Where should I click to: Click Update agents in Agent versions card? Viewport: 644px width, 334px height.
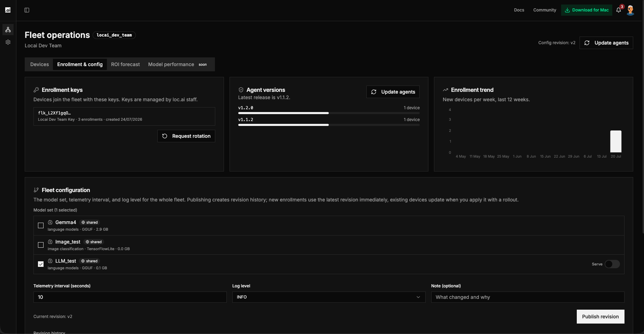(x=393, y=92)
